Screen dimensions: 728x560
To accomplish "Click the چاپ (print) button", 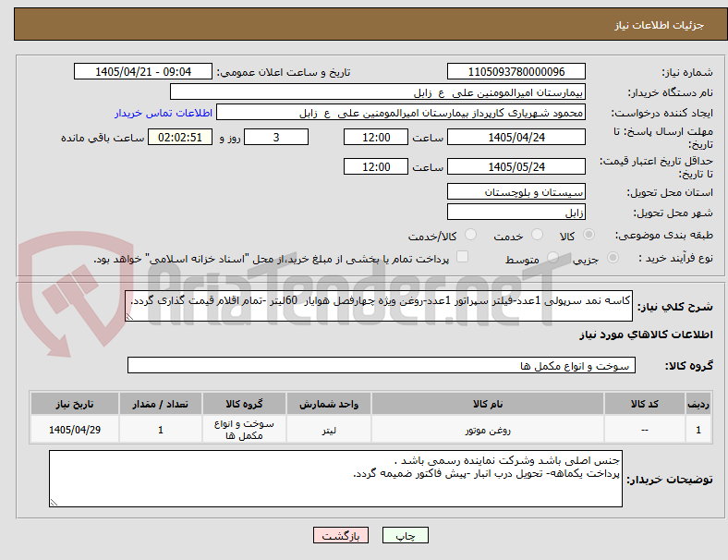I will coord(405,535).
